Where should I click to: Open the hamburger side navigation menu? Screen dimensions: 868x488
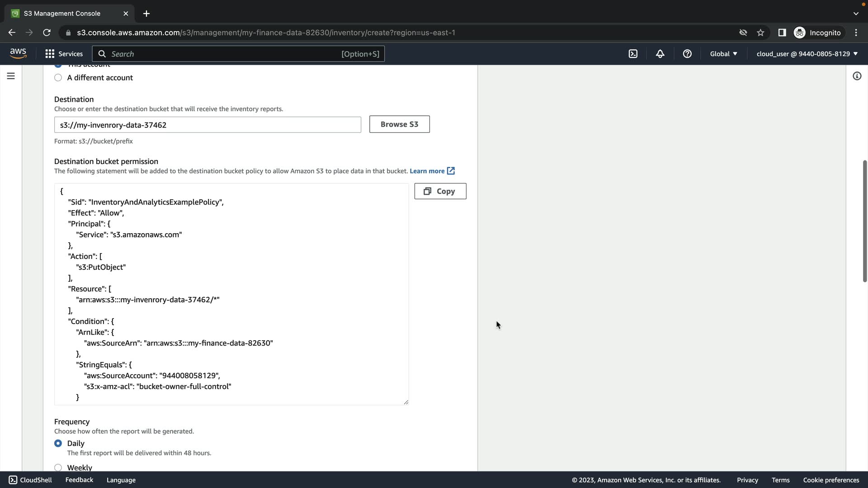[11, 76]
